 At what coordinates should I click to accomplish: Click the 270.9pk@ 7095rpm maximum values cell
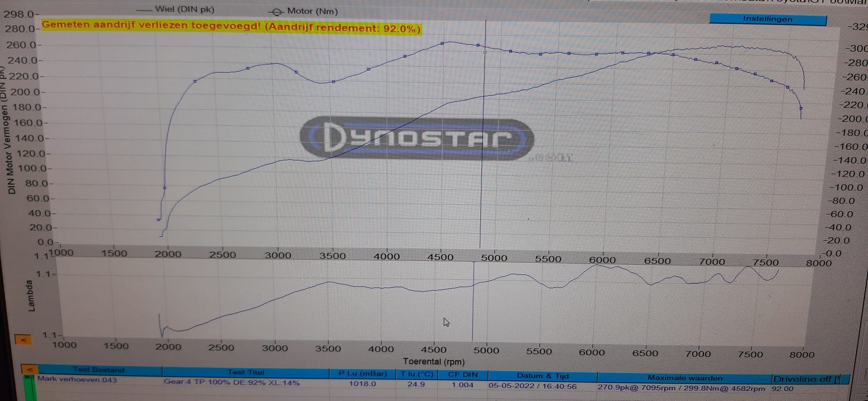pos(681,387)
